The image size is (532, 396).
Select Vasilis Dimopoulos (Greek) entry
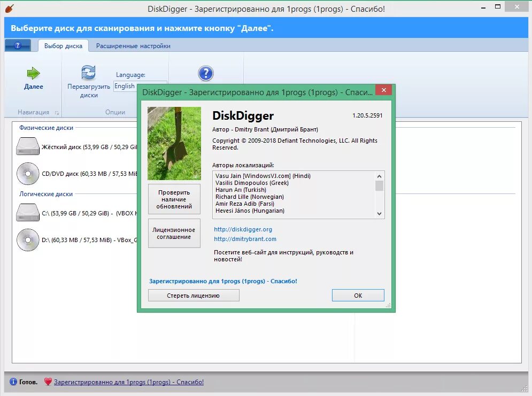point(252,183)
